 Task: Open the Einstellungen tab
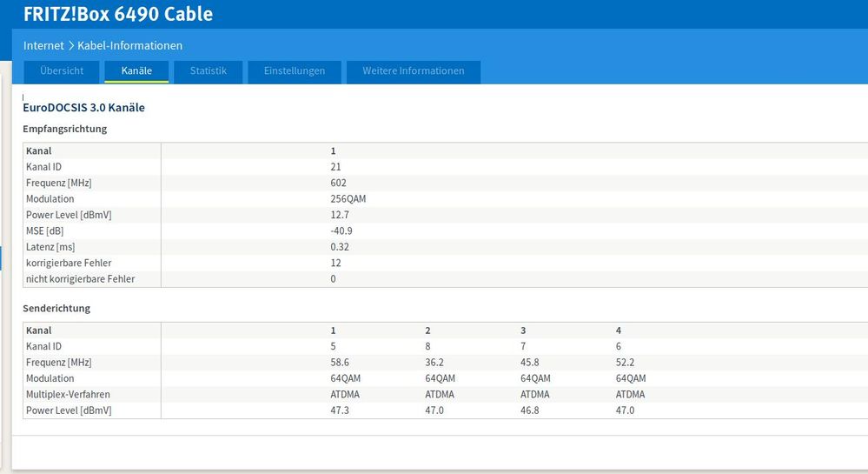(295, 71)
